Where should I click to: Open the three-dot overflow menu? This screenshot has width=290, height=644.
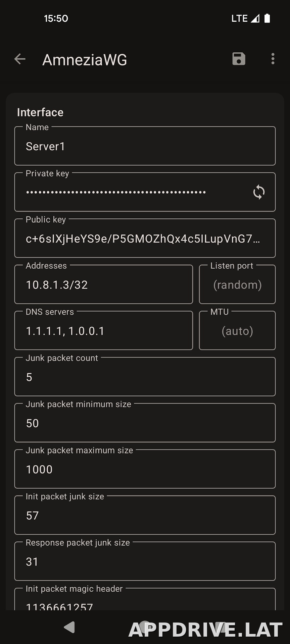(273, 59)
